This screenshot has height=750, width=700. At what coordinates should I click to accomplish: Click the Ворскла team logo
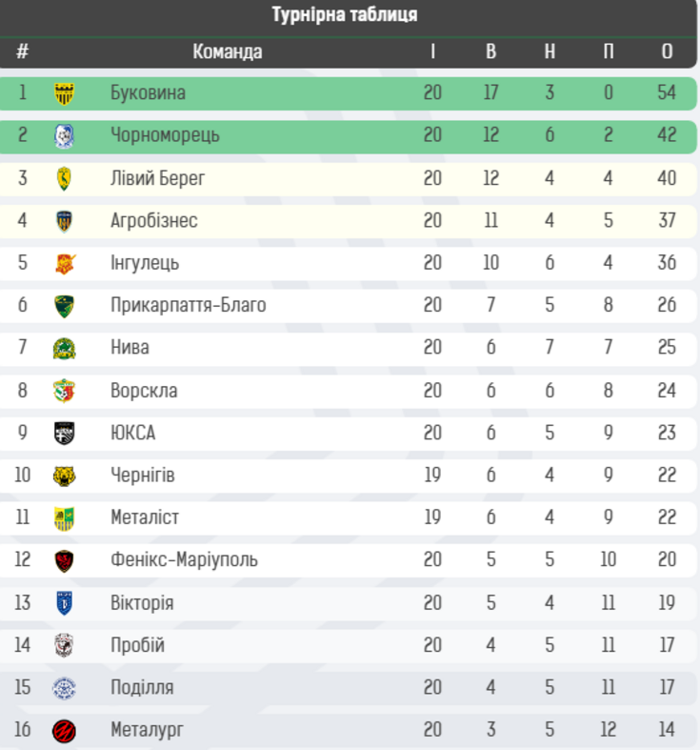64,391
